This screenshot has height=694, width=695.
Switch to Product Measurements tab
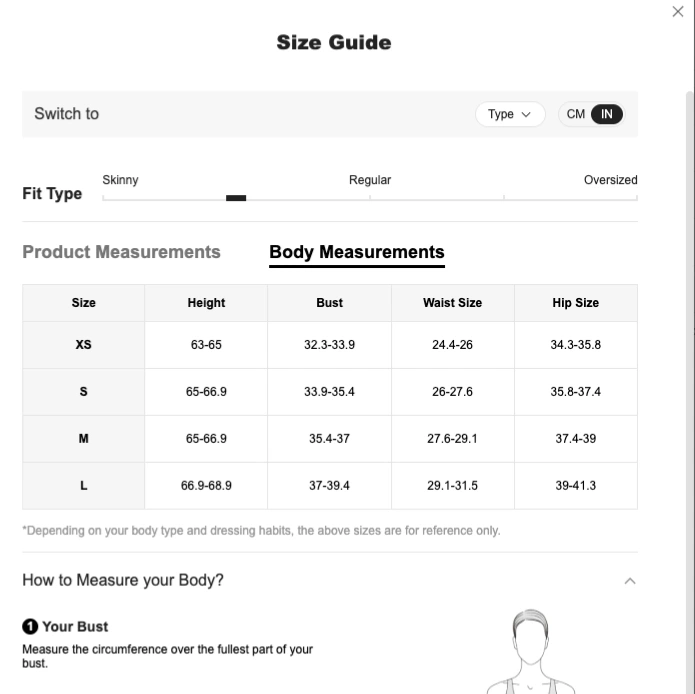point(121,252)
